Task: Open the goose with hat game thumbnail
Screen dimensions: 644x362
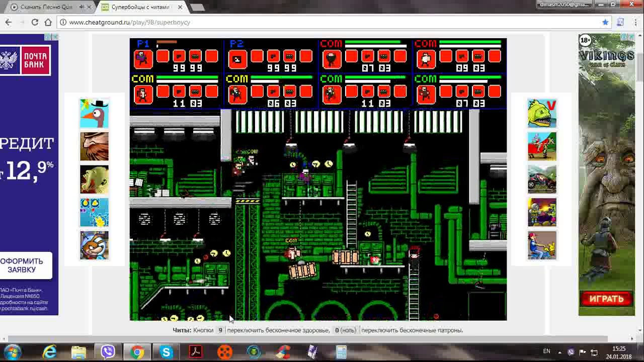Action: pyautogui.click(x=94, y=113)
